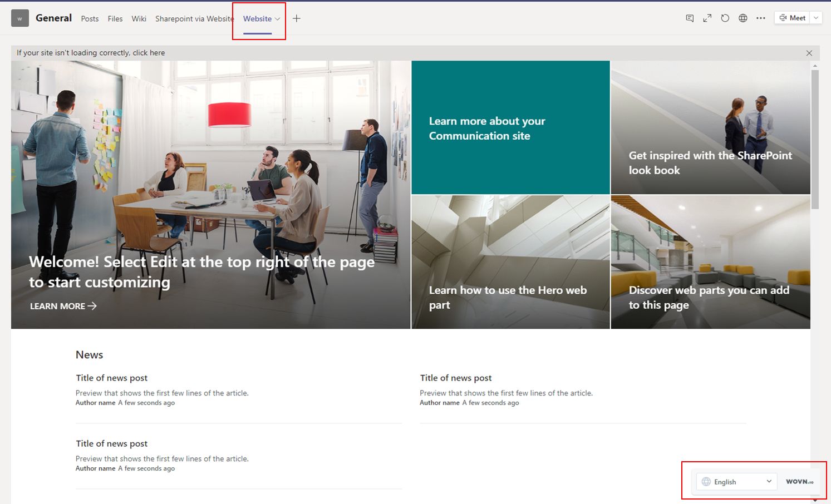Image resolution: width=831 pixels, height=504 pixels.
Task: Click the page vertical scrollbar
Action: click(815, 139)
